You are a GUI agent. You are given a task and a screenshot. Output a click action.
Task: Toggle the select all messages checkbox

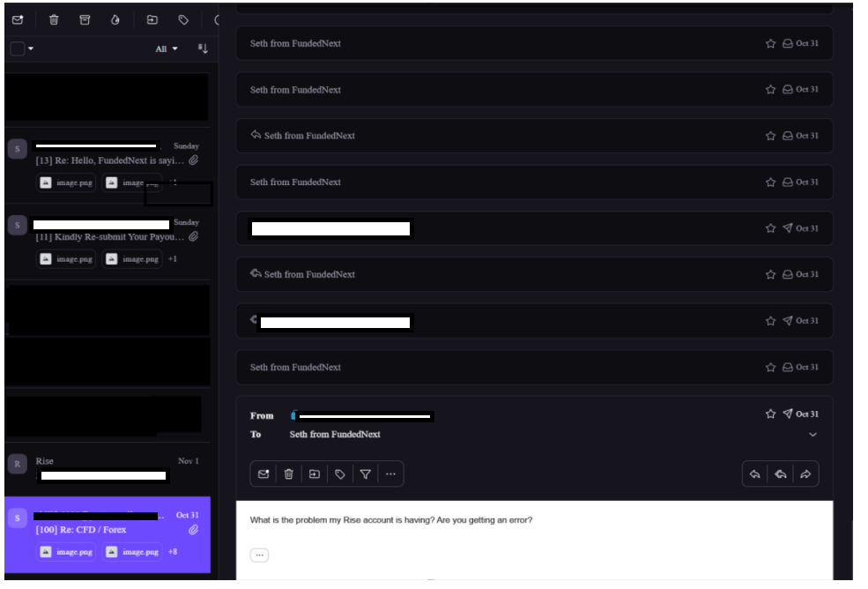[x=17, y=48]
